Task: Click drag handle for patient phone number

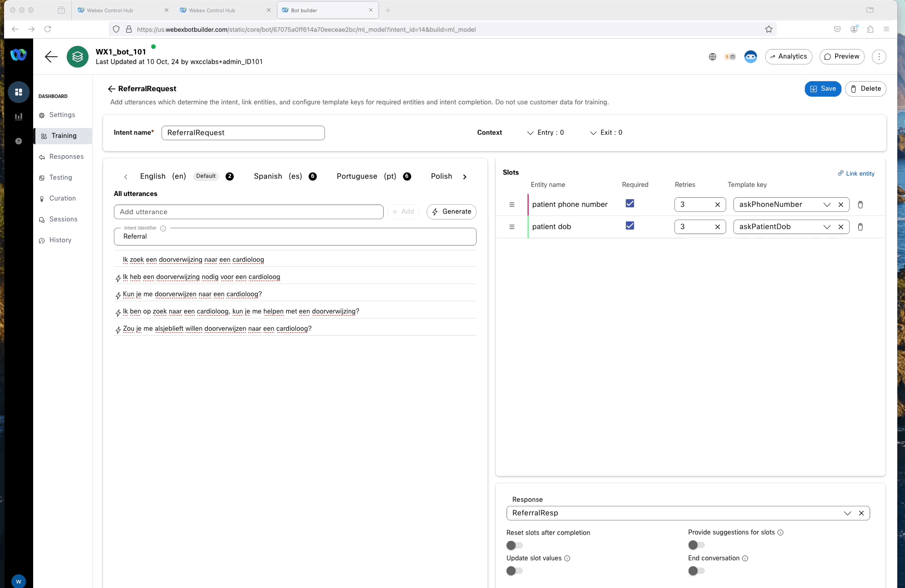Action: pos(512,205)
